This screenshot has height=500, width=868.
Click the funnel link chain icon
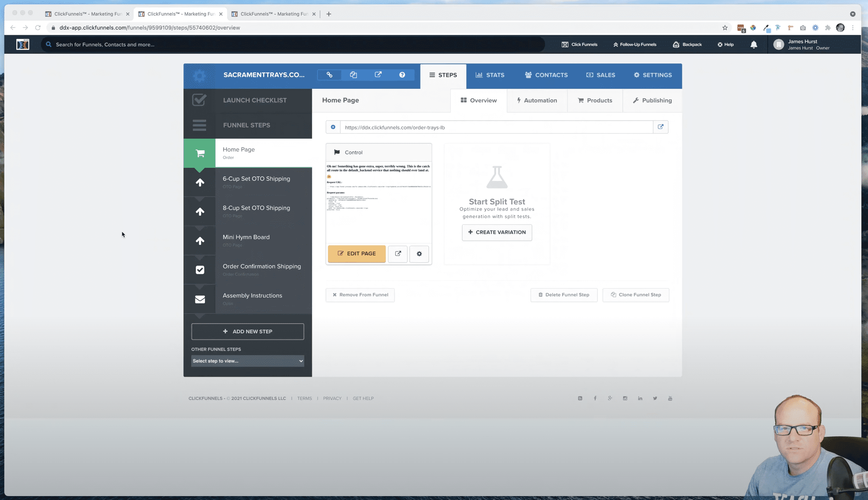click(x=329, y=75)
